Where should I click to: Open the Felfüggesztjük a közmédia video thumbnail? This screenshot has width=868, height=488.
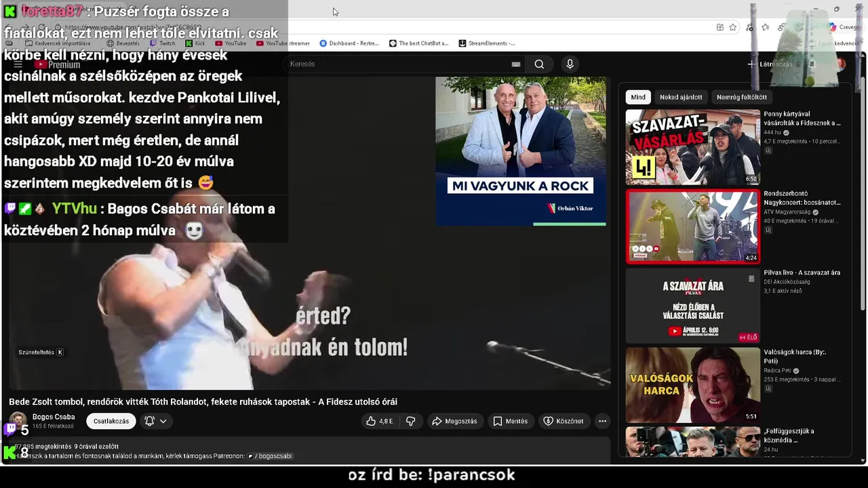tap(692, 441)
